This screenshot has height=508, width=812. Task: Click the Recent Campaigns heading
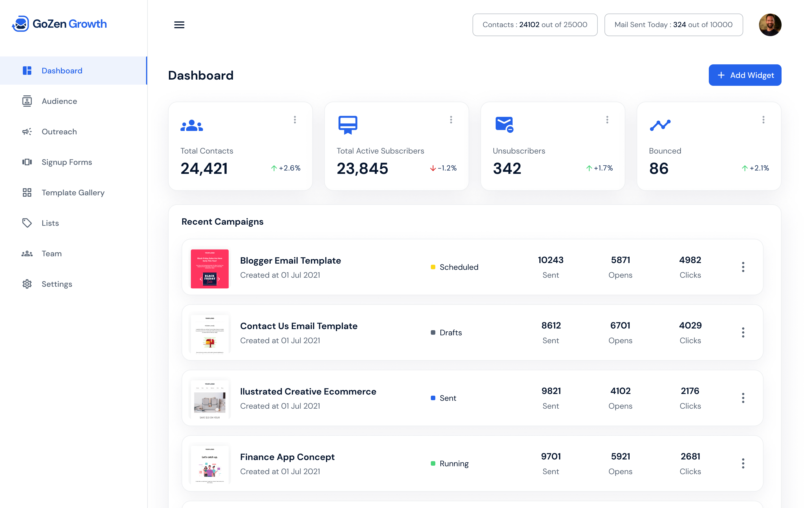point(222,222)
